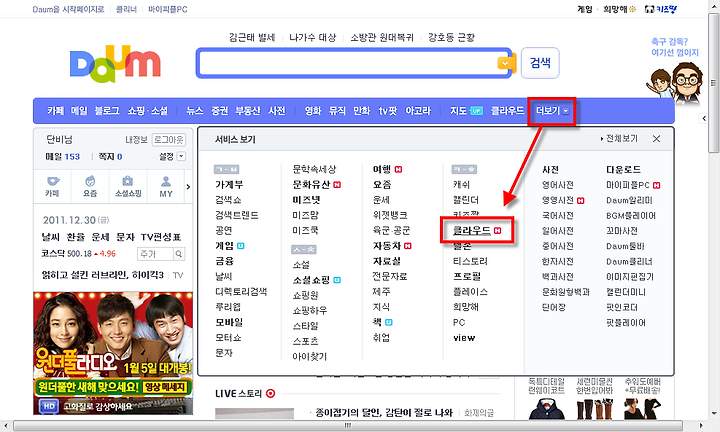Viewport: 720px width, 432px height.
Task: Click the 백과사전 dictionary link
Action: click(x=558, y=277)
